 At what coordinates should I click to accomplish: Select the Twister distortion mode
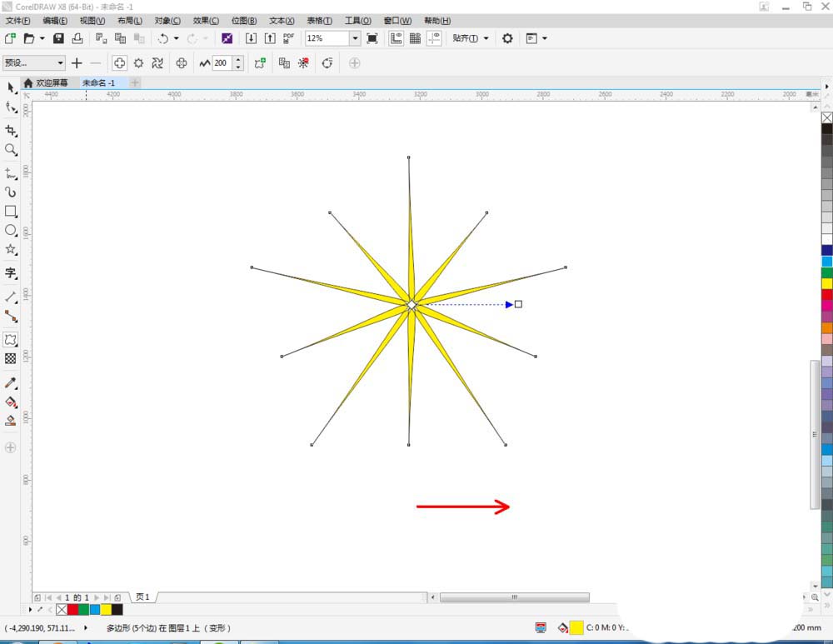157,62
